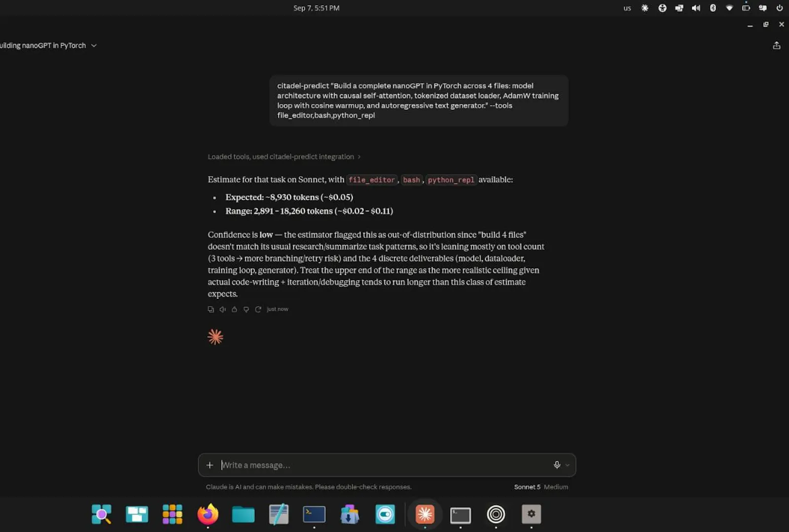Open the text editor in the dock

(x=279, y=514)
